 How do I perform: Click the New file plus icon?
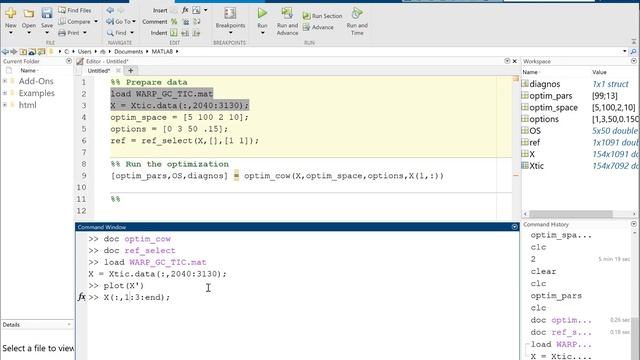[x=11, y=13]
